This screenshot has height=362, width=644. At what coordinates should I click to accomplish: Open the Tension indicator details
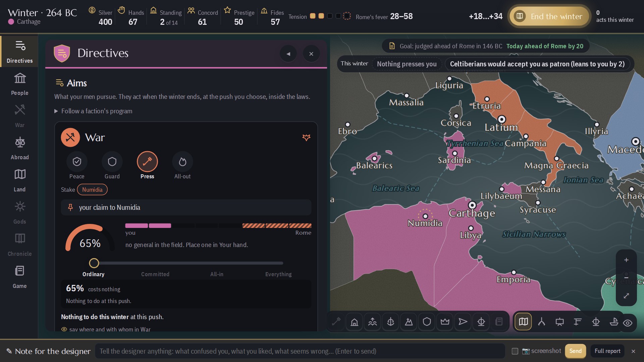(320, 16)
